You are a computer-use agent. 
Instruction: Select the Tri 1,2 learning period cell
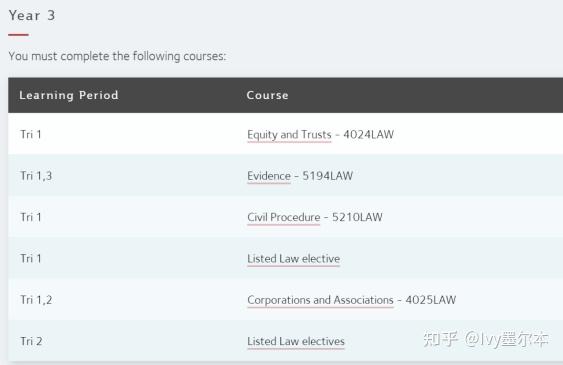pos(36,300)
